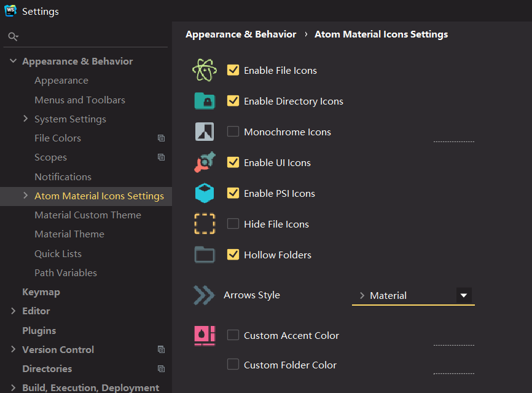Uncheck Enable Directory Icons checkbox
532x393 pixels.
(x=233, y=101)
